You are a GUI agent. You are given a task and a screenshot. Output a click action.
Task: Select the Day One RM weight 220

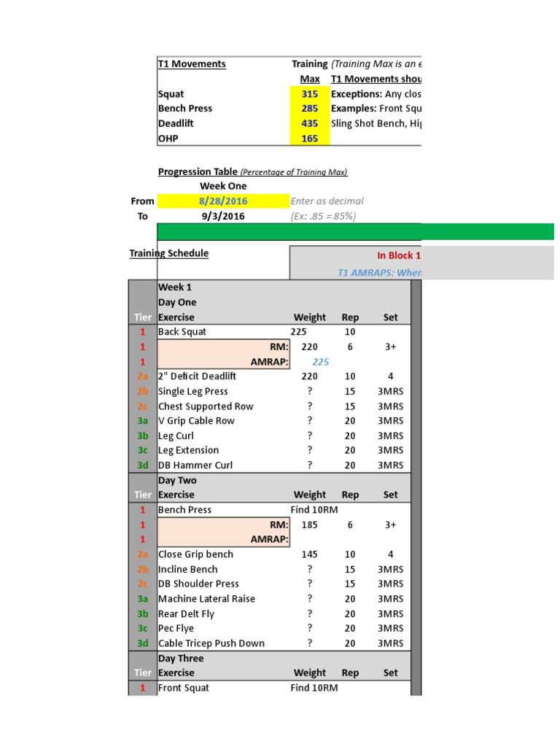309,347
